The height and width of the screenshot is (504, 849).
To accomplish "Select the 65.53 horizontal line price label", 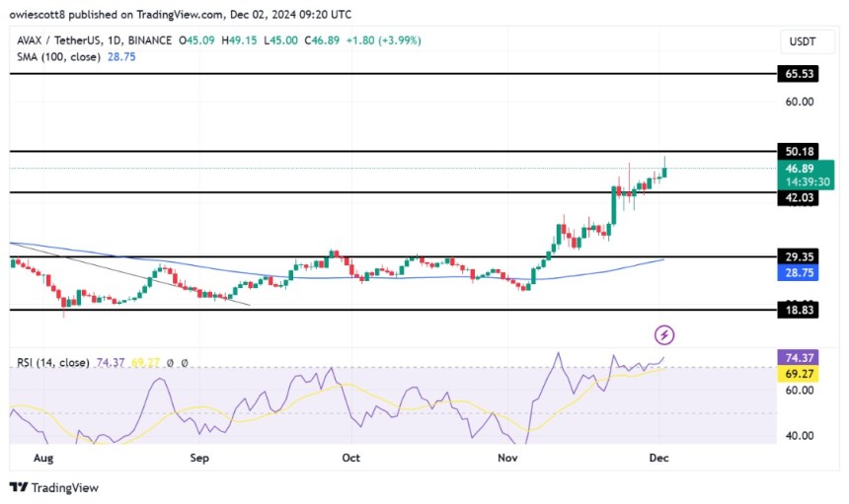I will (x=798, y=74).
